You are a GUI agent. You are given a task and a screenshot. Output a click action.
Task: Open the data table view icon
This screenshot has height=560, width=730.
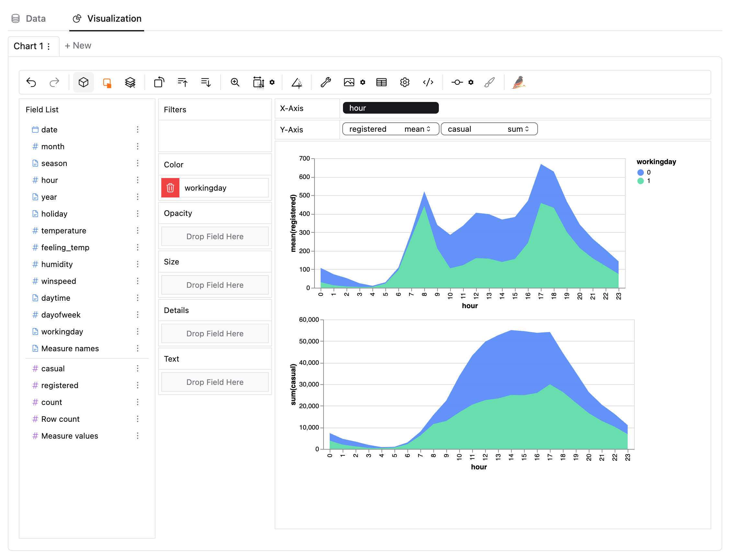pyautogui.click(x=381, y=82)
